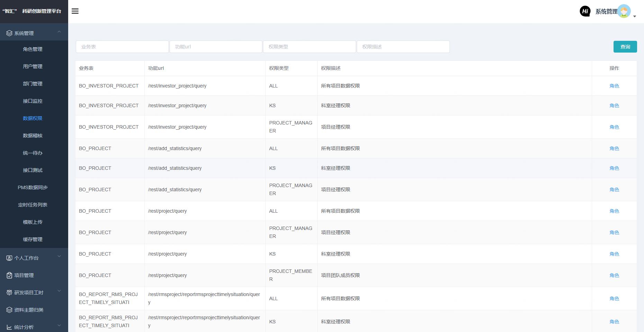Viewport: 644px width, 332px height.
Task: Open 角色管理 in the sidebar
Action: coord(33,49)
